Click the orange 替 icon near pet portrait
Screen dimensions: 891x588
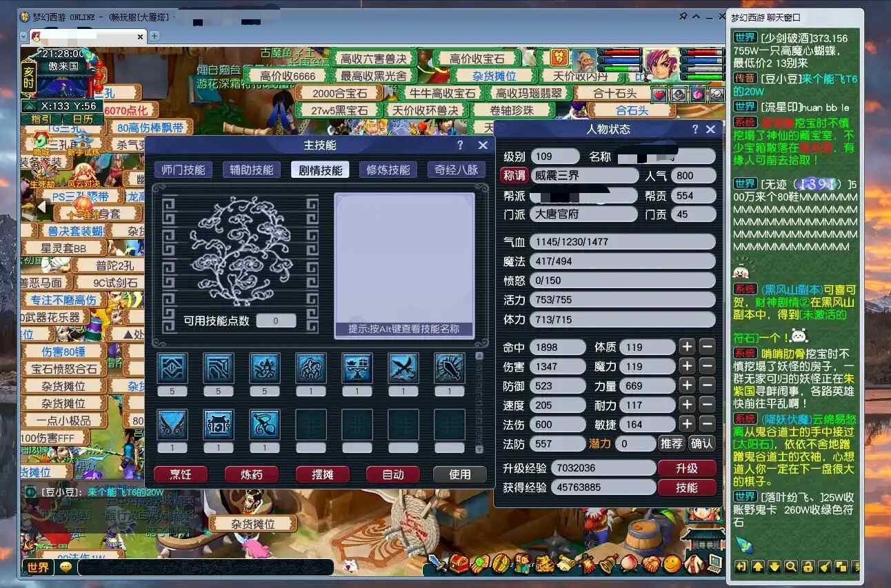559,57
